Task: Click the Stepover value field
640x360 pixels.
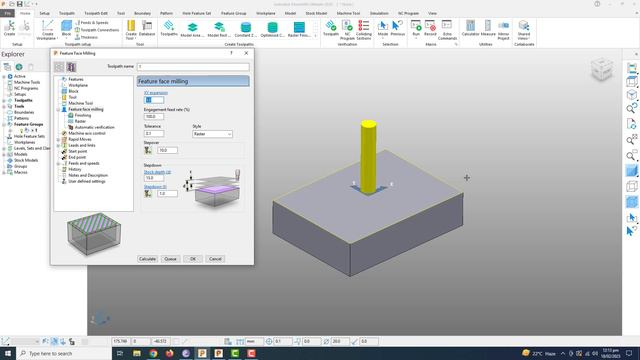Action: [167, 150]
